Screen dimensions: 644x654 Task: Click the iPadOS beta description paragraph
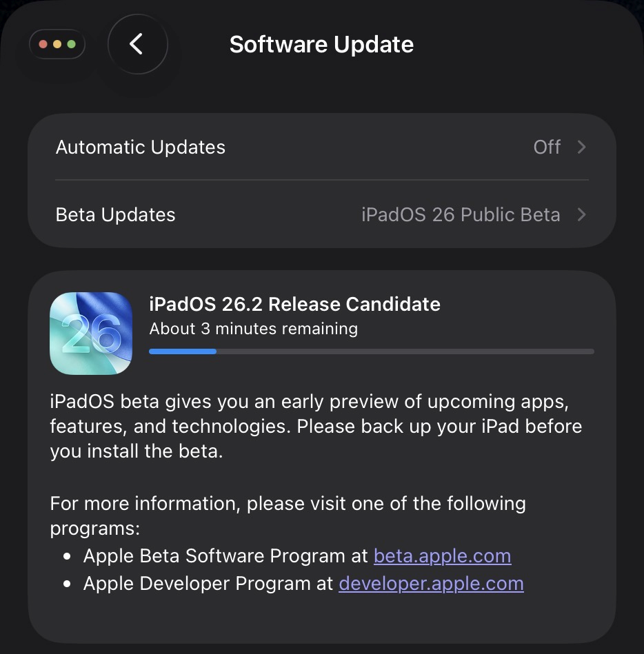(316, 426)
